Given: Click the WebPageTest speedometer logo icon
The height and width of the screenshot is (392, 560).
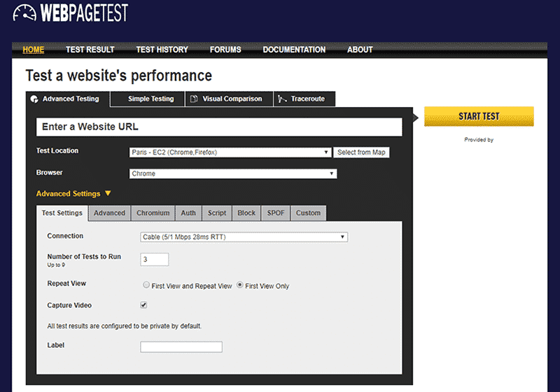Looking at the screenshot, I should pyautogui.click(x=24, y=13).
